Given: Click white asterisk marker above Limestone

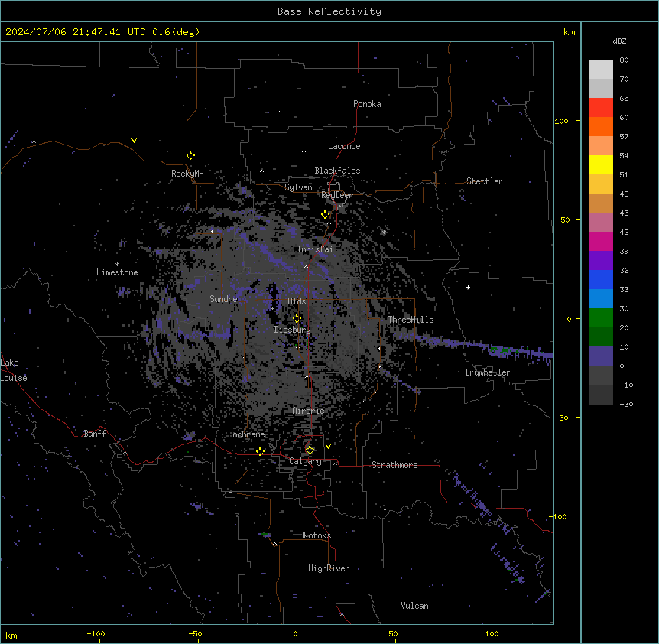Looking at the screenshot, I should (x=117, y=265).
